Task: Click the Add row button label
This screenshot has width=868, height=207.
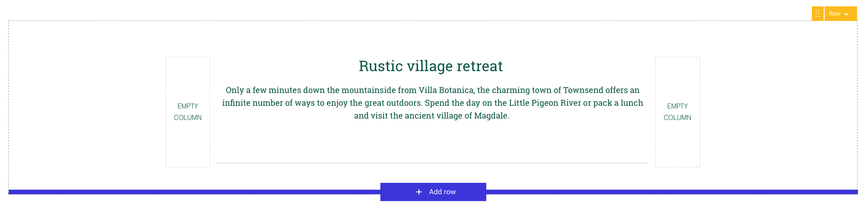Action: 442,192
